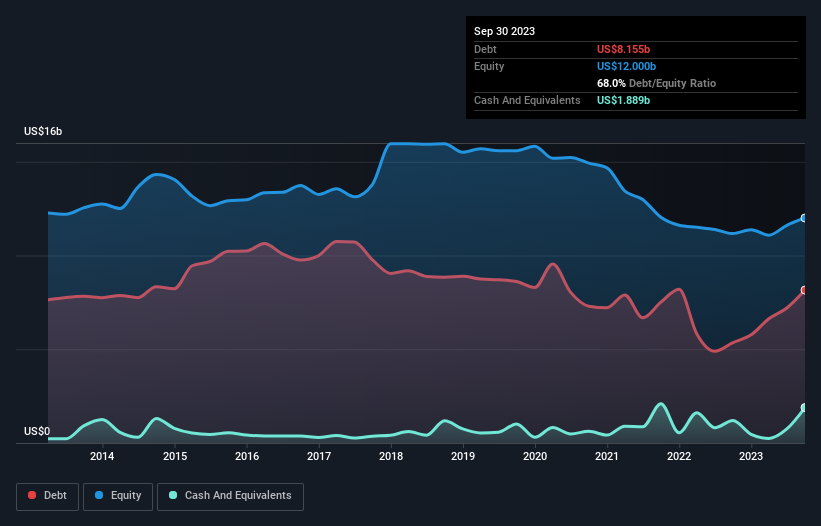This screenshot has height=526, width=821.
Task: Select the 2016 x-axis label
Action: click(247, 456)
